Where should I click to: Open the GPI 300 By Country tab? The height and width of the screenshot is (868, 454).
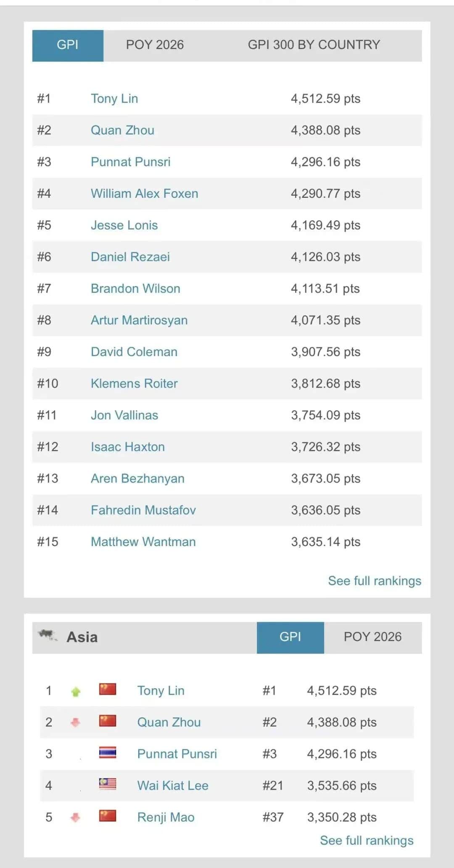[x=314, y=45]
